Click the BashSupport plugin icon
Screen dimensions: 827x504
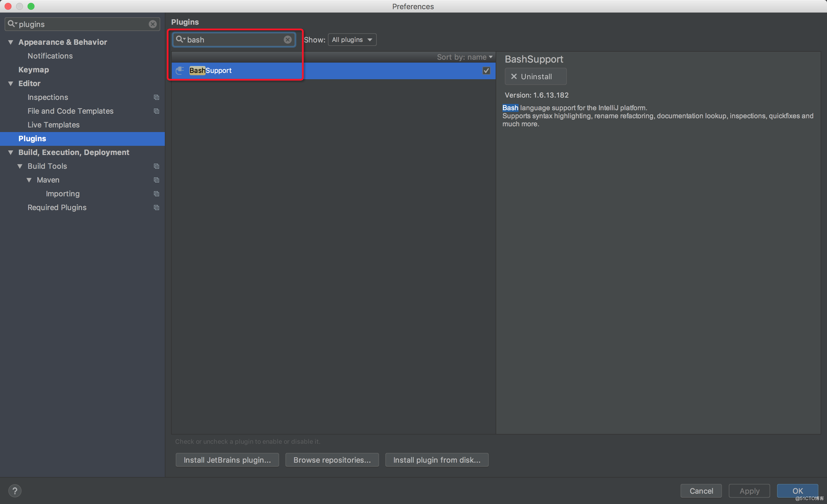click(x=180, y=71)
